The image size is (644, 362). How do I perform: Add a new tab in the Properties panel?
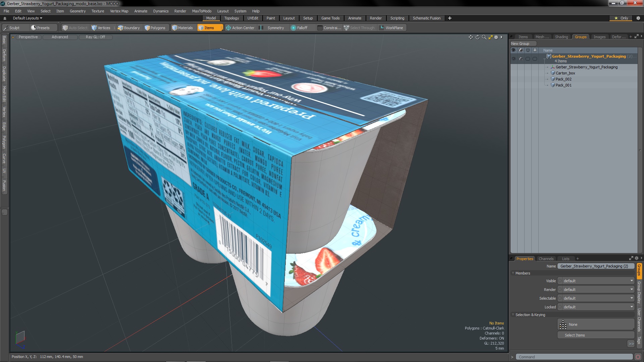coord(578,259)
